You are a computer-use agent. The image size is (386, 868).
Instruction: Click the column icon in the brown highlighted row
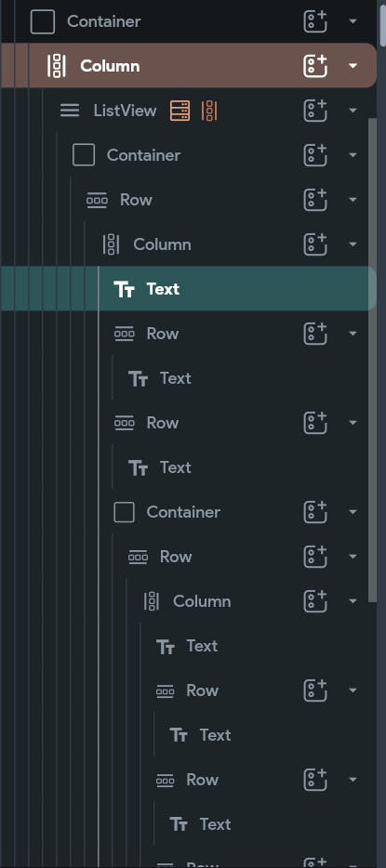coord(57,66)
